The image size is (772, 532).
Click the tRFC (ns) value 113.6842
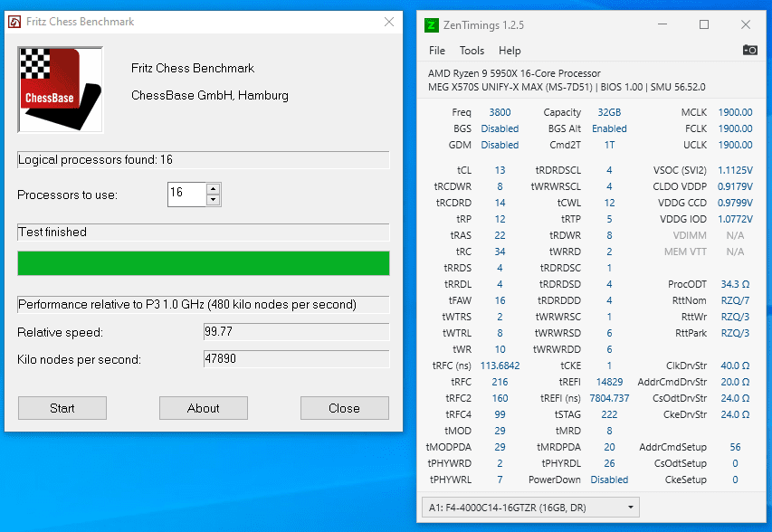(x=500, y=366)
